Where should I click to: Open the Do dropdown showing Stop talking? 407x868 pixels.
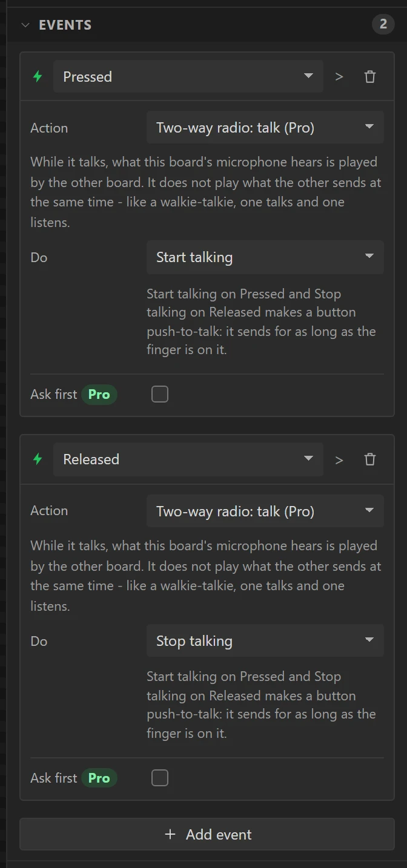[x=265, y=641]
